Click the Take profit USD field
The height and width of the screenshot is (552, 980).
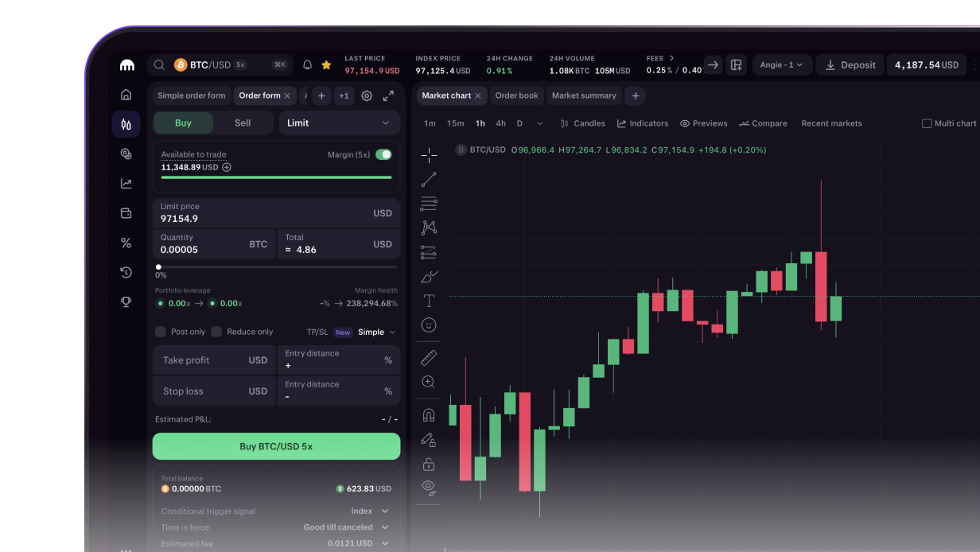point(214,360)
